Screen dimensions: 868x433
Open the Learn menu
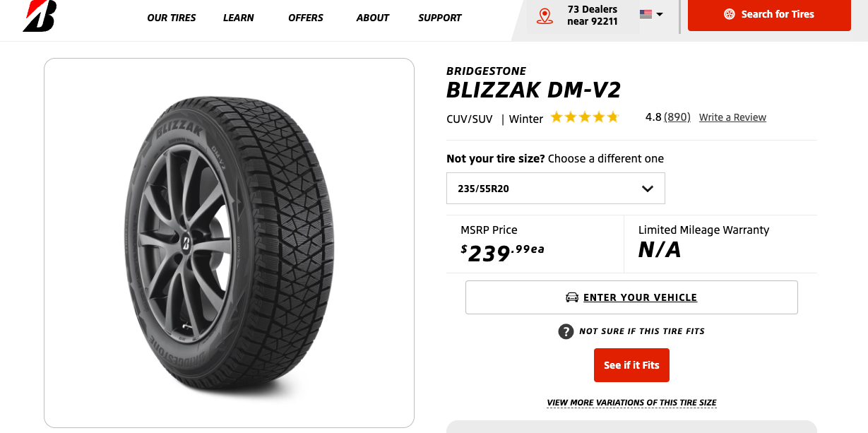click(239, 18)
